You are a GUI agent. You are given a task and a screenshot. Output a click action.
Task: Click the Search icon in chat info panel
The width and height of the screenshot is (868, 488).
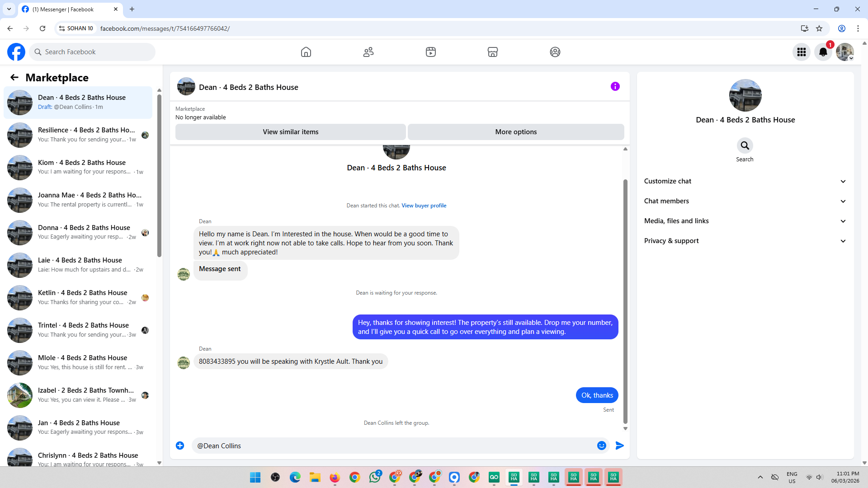(745, 146)
